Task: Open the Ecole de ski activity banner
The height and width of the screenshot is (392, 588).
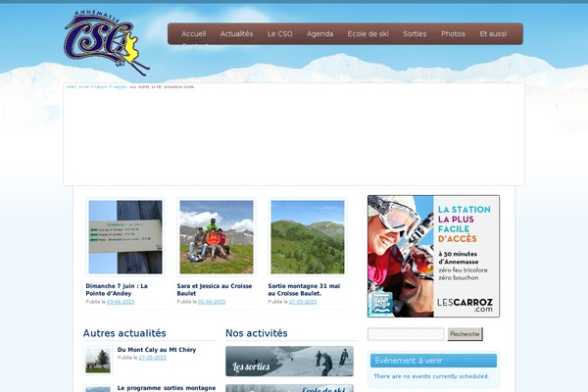Action: [289, 388]
